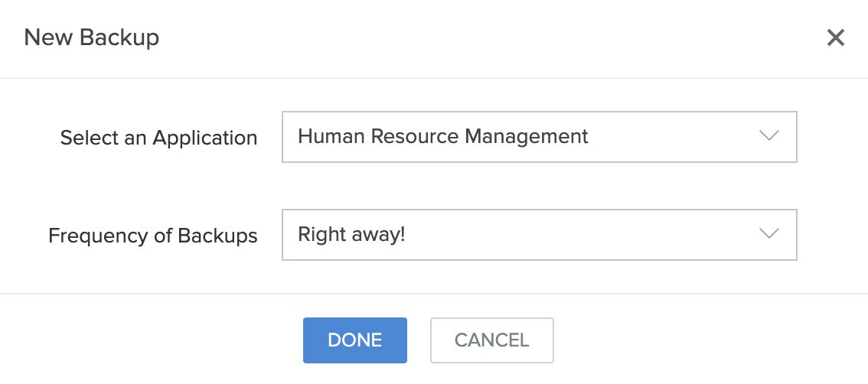
Task: Expand frequency options using its down arrow
Action: click(x=768, y=234)
